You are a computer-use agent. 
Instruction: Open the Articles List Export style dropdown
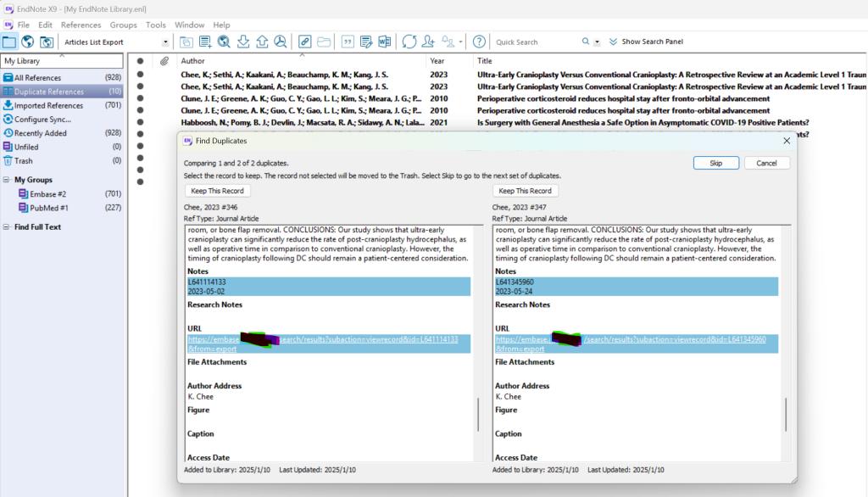pos(164,42)
